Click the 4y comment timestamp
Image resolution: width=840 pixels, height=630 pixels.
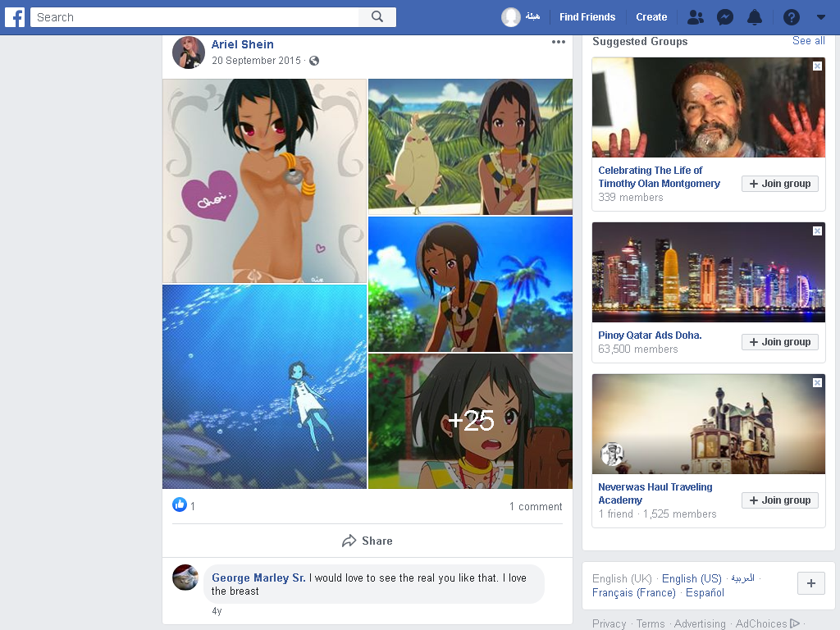(217, 610)
